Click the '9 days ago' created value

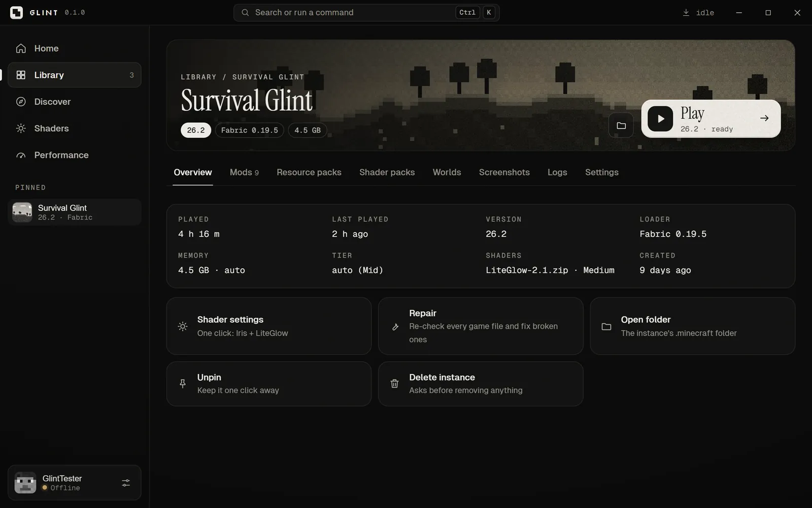665,270
